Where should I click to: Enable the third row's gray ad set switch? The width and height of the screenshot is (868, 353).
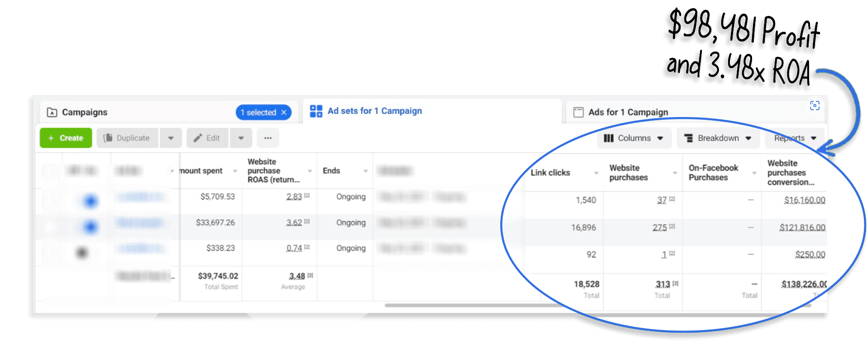coord(82,253)
